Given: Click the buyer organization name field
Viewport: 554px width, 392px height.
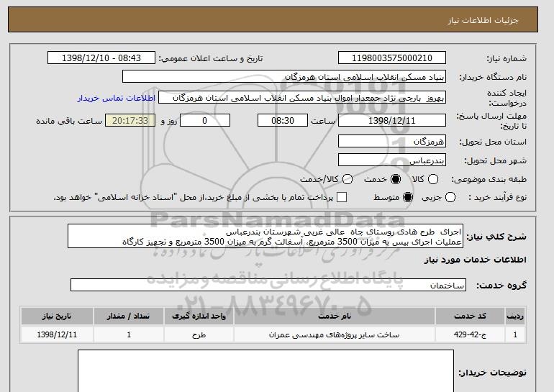Looking at the screenshot, I should click(x=284, y=77).
